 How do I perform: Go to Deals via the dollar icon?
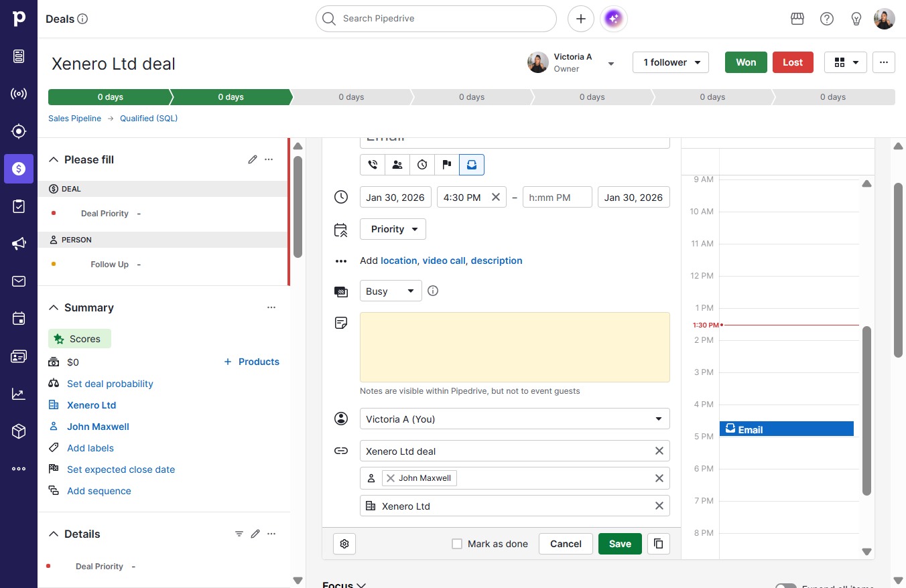(x=19, y=169)
